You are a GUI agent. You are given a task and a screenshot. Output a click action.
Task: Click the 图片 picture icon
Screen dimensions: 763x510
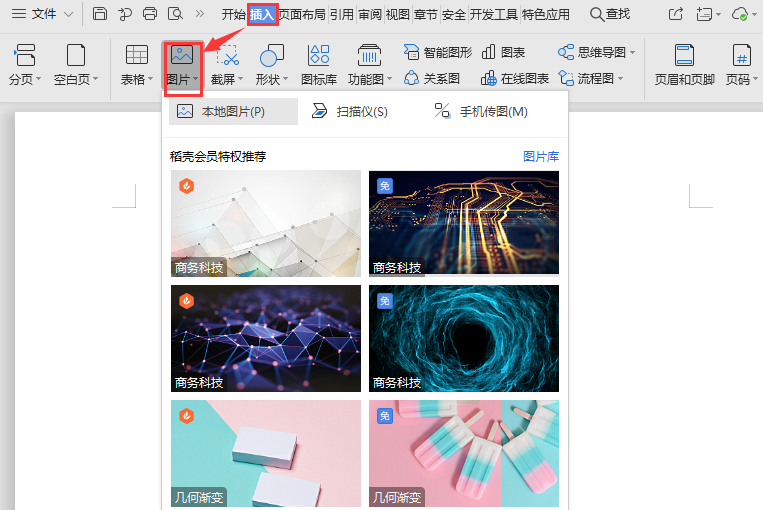click(182, 55)
